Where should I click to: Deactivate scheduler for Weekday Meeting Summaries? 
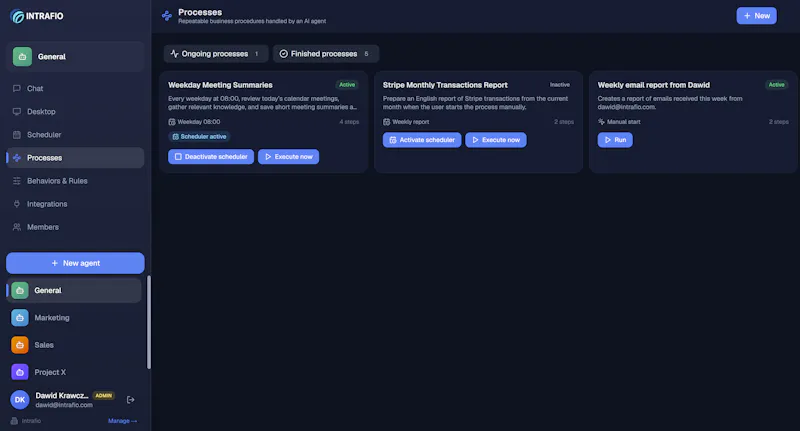pos(211,157)
